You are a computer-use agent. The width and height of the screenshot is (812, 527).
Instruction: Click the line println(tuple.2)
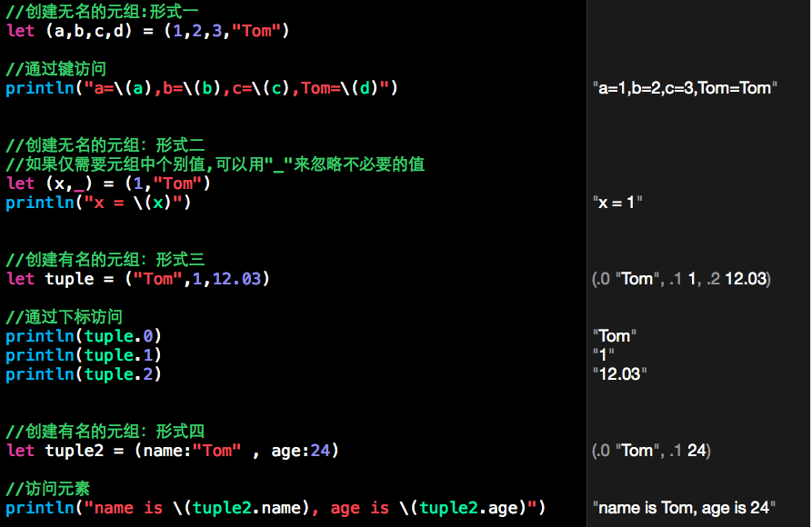click(84, 373)
